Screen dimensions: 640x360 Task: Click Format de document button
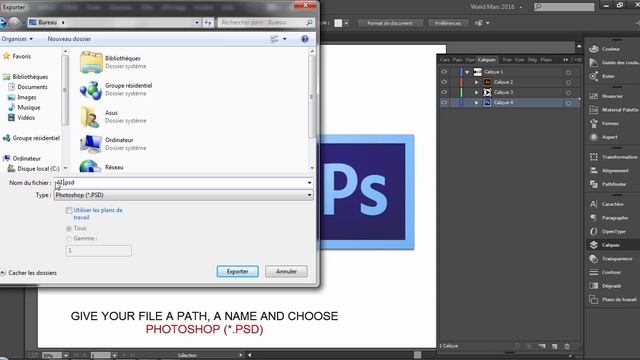[x=389, y=23]
